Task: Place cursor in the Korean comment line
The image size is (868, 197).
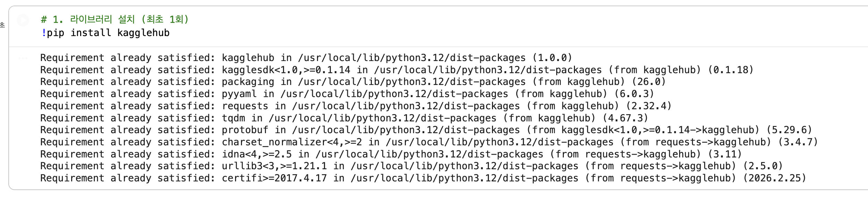Action: coord(115,19)
